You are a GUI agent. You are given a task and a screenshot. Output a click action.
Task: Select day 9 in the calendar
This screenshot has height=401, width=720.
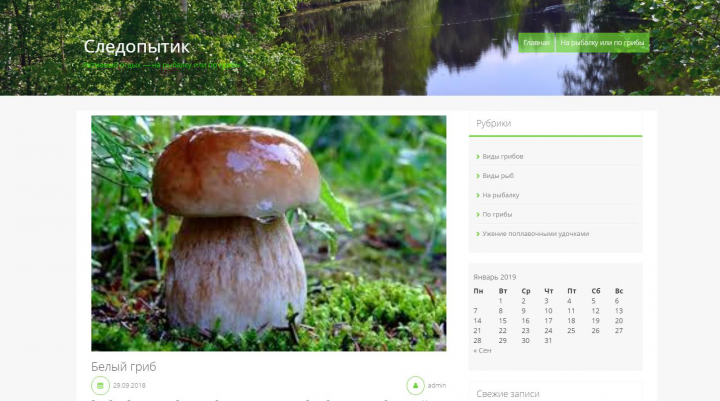pyautogui.click(x=523, y=311)
